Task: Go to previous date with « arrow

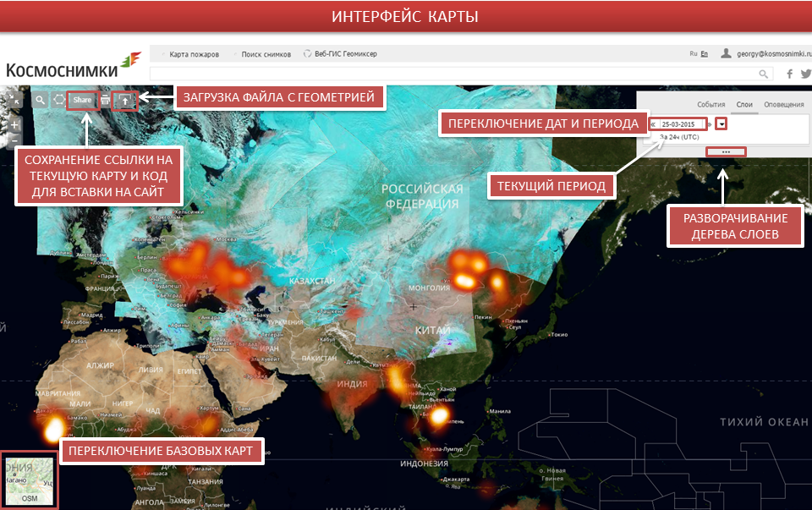Action: point(653,124)
